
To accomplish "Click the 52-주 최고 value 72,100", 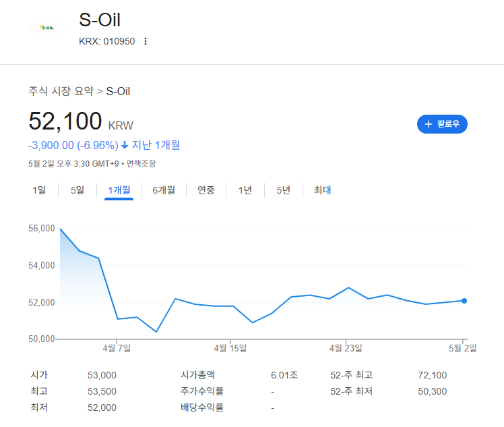I will tap(433, 375).
